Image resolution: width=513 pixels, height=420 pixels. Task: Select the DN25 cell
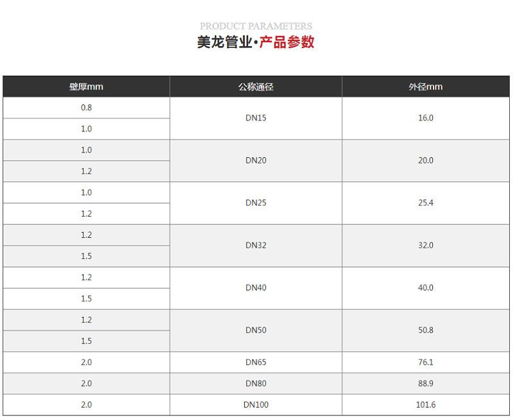click(x=255, y=203)
